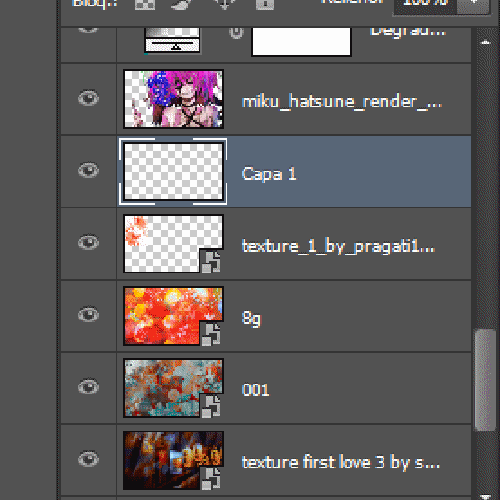Screen dimensions: 500x500
Task: Select the texture first love 3 layer
Action: (294, 460)
